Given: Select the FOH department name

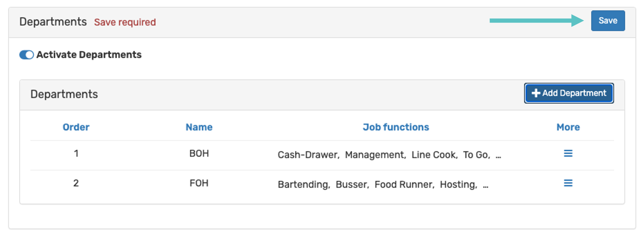Looking at the screenshot, I should 199,183.
